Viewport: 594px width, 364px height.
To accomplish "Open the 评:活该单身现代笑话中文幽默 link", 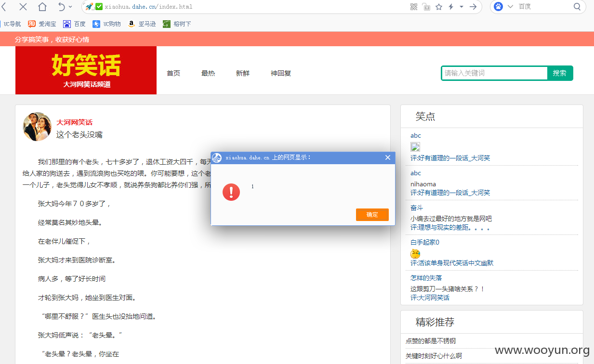I will pyautogui.click(x=452, y=263).
